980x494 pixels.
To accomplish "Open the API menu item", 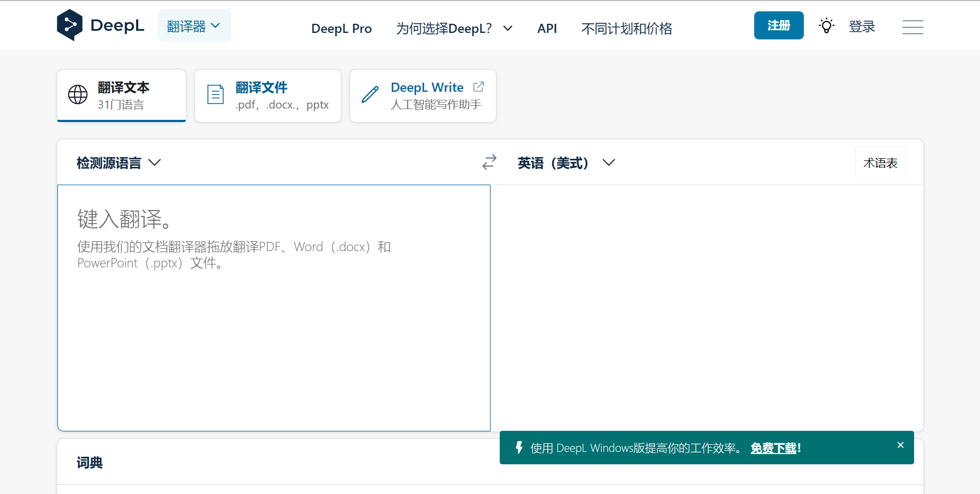I will (547, 29).
